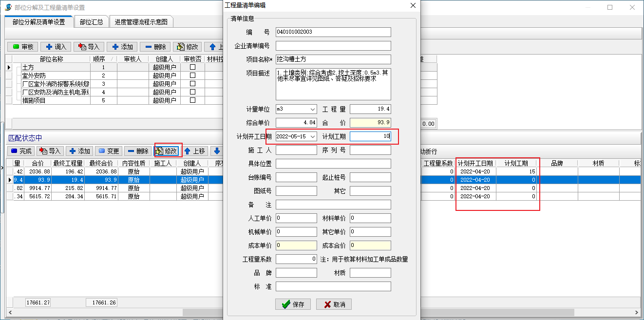Check the 审核否 box for 土方
Image resolution: width=644 pixels, height=320 pixels.
tap(192, 67)
